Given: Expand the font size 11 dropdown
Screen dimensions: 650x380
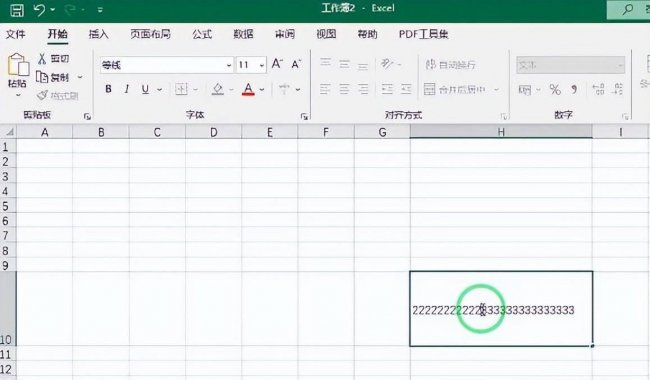Looking at the screenshot, I should 262,65.
